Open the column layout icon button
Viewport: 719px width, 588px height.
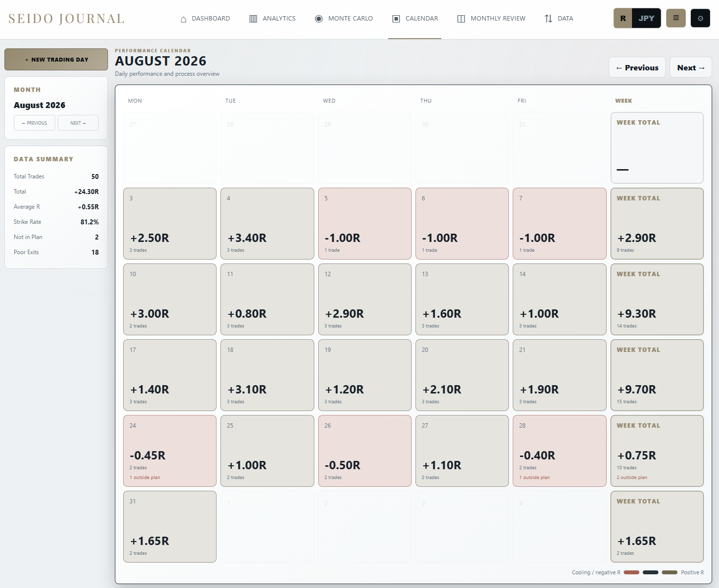pyautogui.click(x=676, y=18)
